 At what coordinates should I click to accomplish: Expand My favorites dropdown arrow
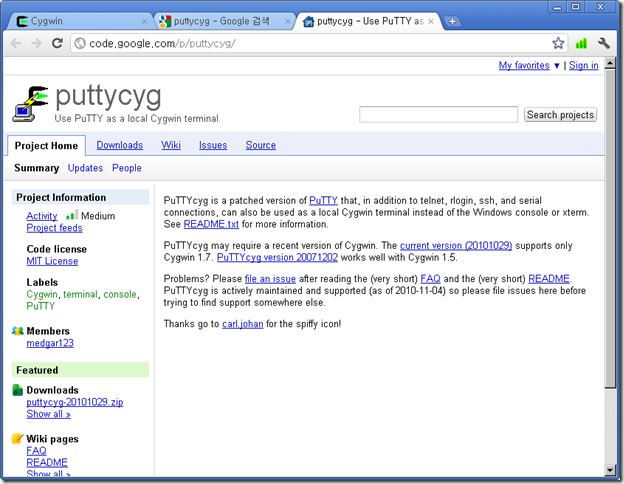point(557,66)
